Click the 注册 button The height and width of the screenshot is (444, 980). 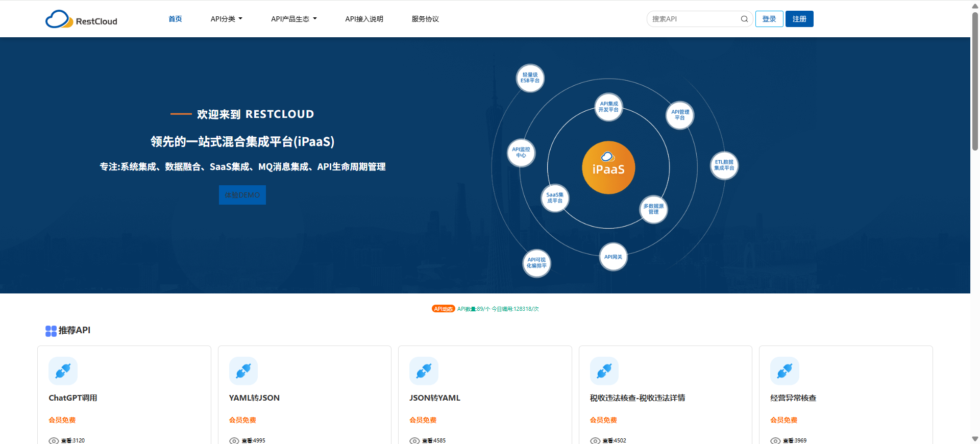[799, 19]
